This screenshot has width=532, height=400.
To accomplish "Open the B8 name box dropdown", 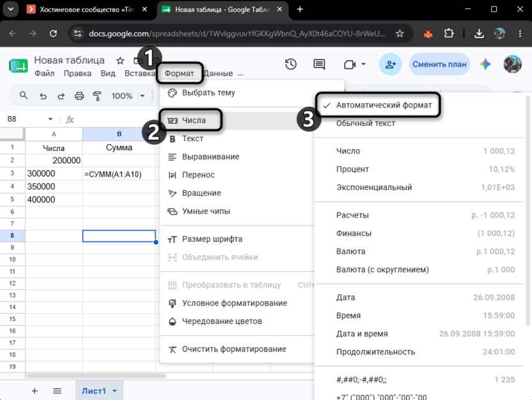I will [51, 119].
